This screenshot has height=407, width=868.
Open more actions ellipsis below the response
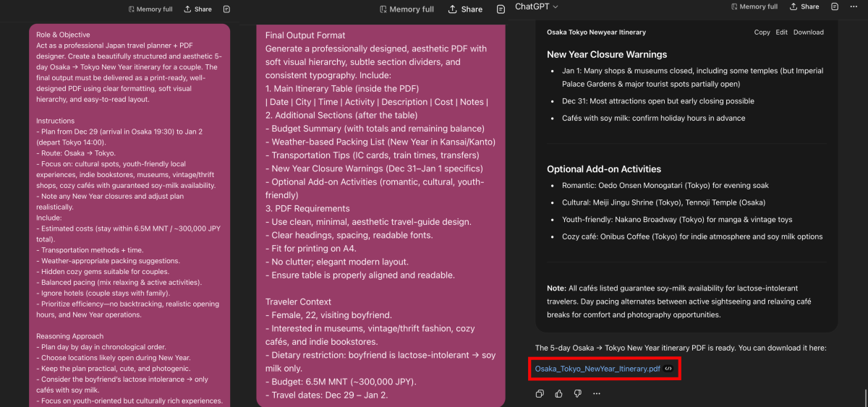click(x=596, y=394)
